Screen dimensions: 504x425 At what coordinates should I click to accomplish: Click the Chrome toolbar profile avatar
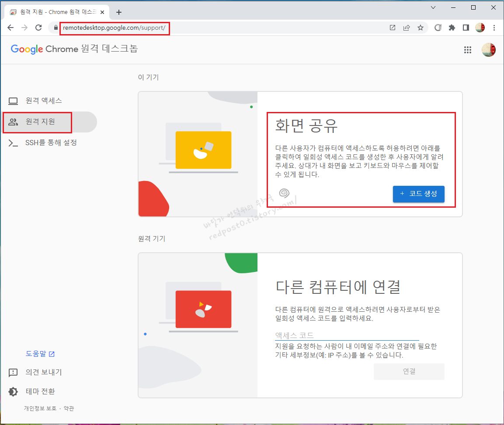click(480, 28)
